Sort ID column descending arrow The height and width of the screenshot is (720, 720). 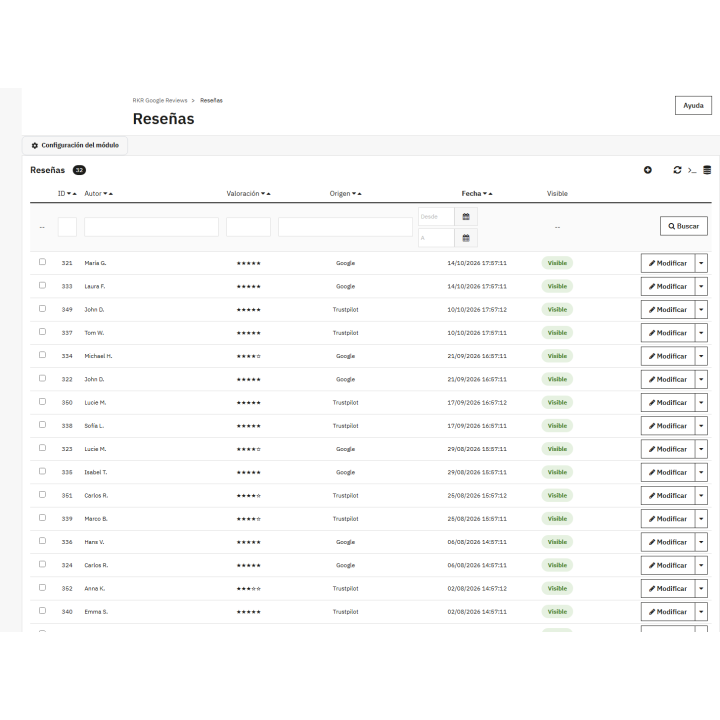tap(69, 194)
